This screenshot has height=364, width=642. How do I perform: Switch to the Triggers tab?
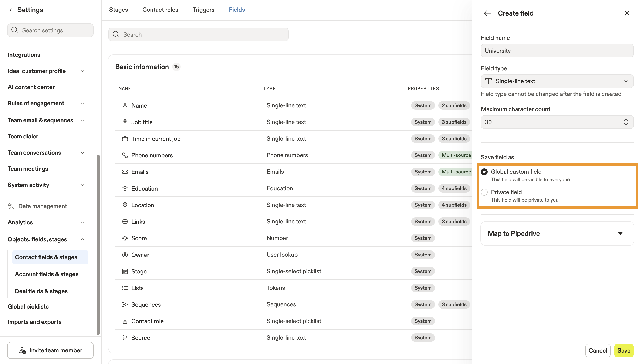(203, 10)
